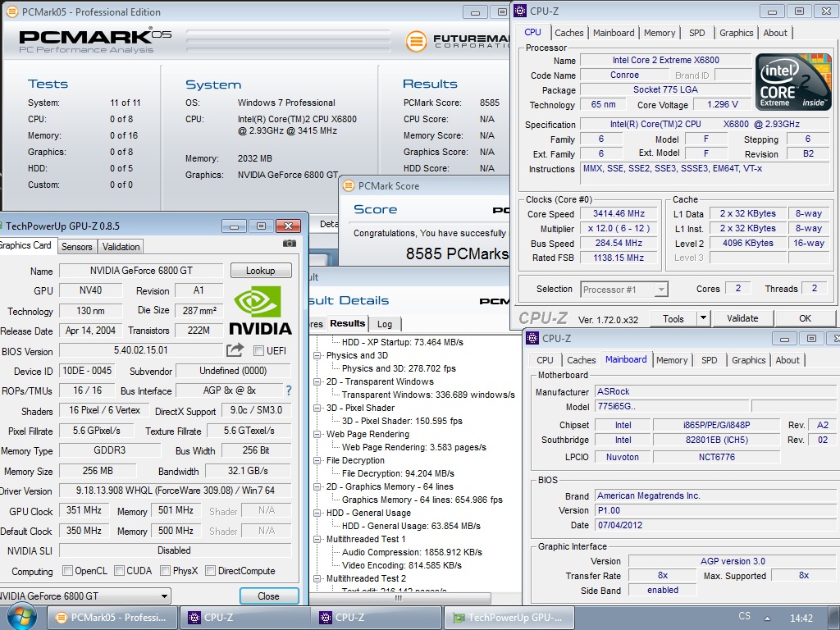The image size is (840, 630).
Task: Collapse the Physics and 3D node
Action: click(317, 355)
